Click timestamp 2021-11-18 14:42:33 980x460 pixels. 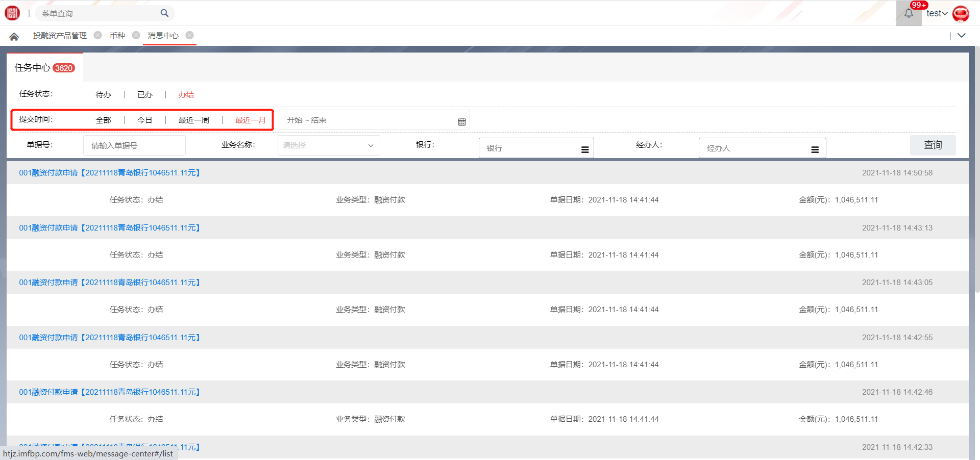click(x=897, y=447)
